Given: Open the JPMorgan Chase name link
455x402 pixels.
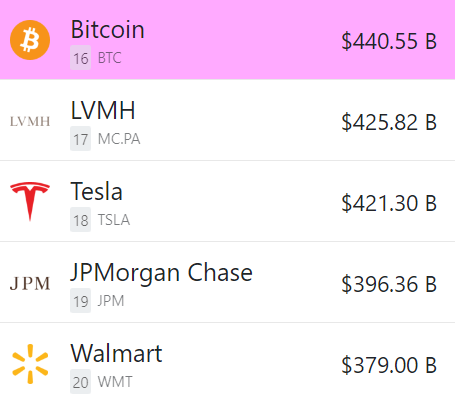Looking at the screenshot, I should click(161, 273).
